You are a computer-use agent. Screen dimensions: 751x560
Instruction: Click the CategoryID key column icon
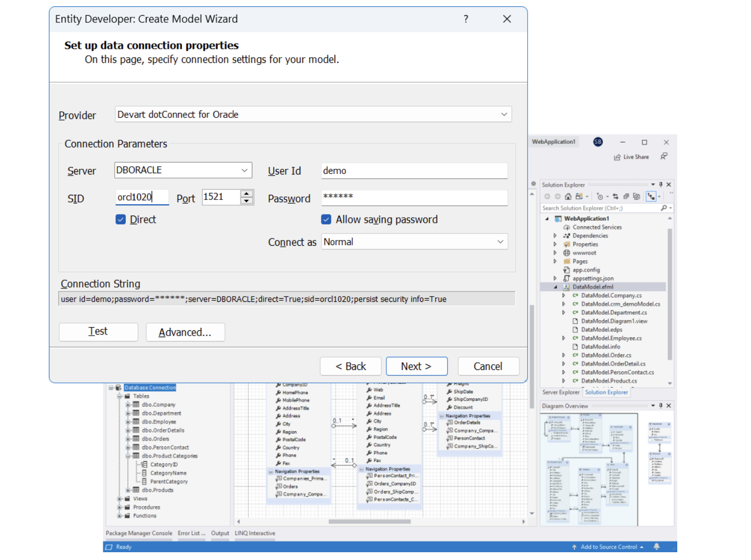click(x=144, y=464)
